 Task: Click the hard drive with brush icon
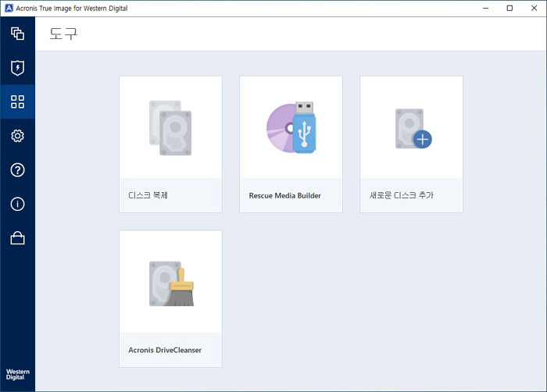coord(171,284)
